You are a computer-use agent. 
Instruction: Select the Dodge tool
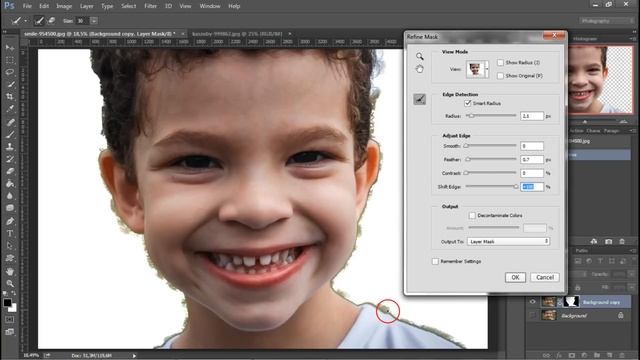click(x=10, y=208)
